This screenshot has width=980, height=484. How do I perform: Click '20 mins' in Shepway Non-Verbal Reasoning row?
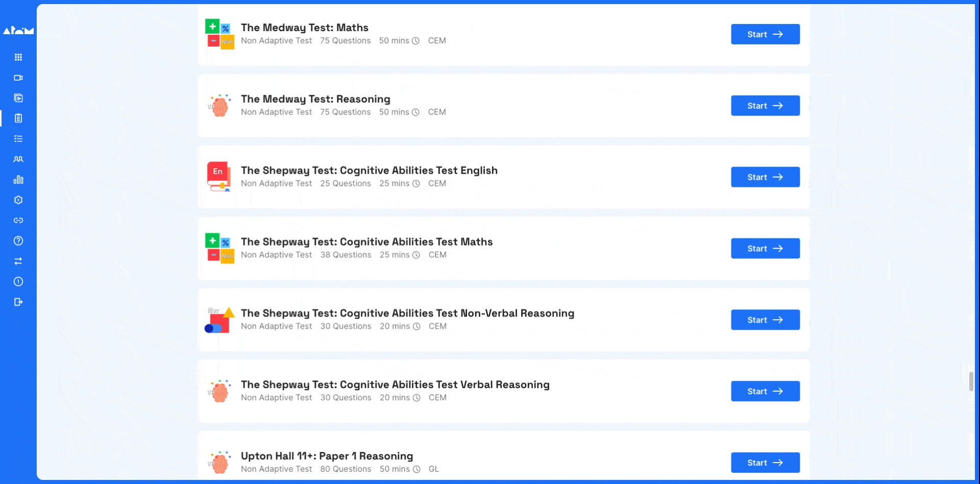pos(395,326)
